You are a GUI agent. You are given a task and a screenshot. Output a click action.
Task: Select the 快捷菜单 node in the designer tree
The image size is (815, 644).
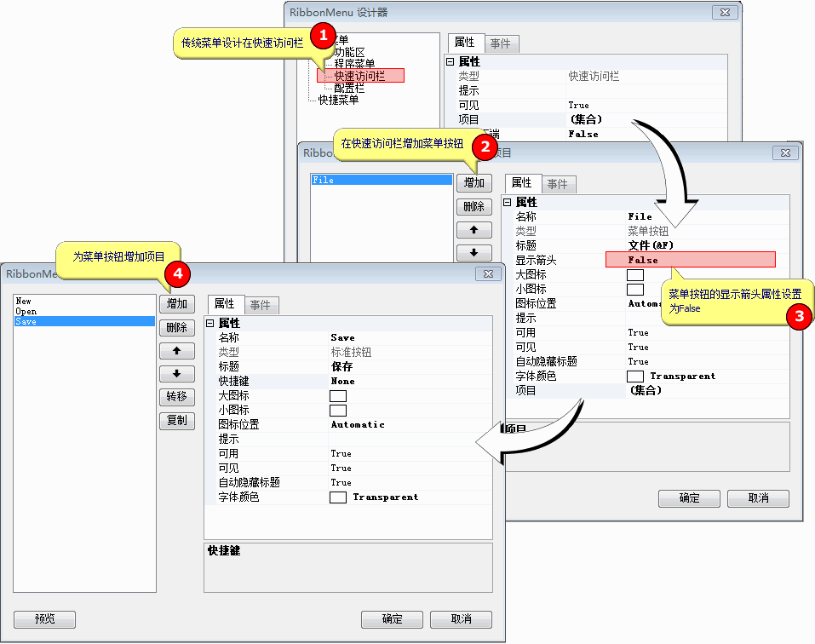338,100
